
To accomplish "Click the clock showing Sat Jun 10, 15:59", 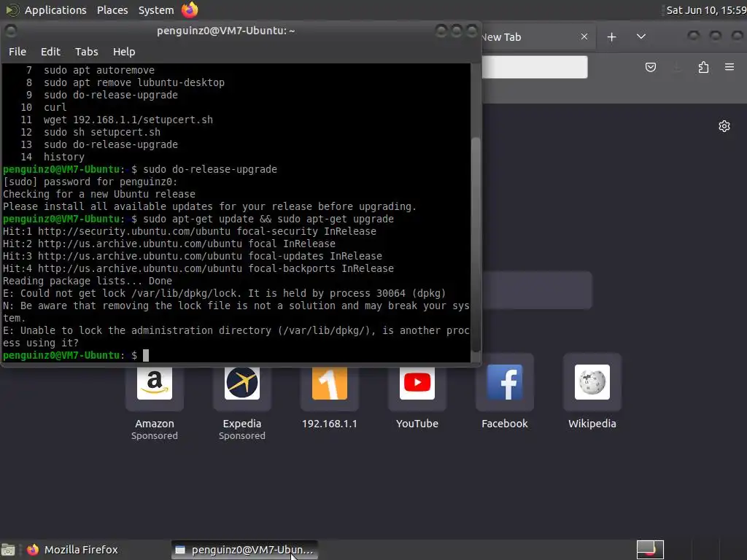I will point(706,10).
